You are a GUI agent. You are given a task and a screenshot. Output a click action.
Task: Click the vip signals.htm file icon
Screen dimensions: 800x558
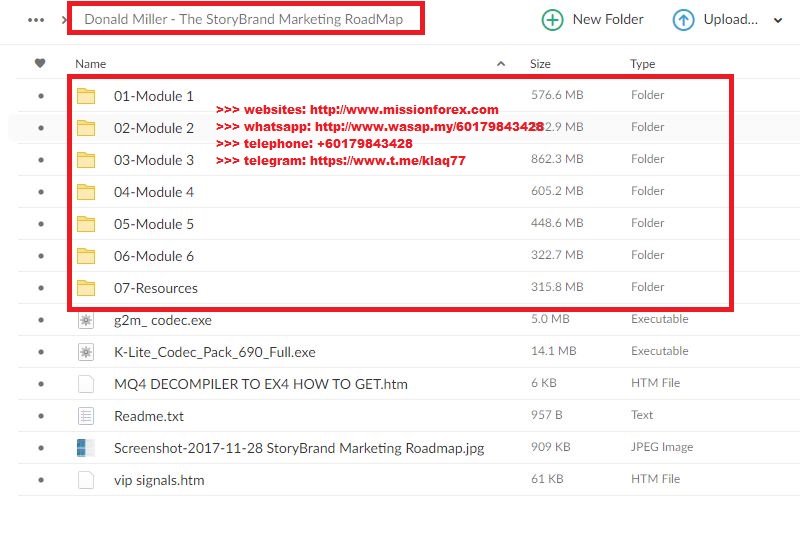pyautogui.click(x=86, y=480)
